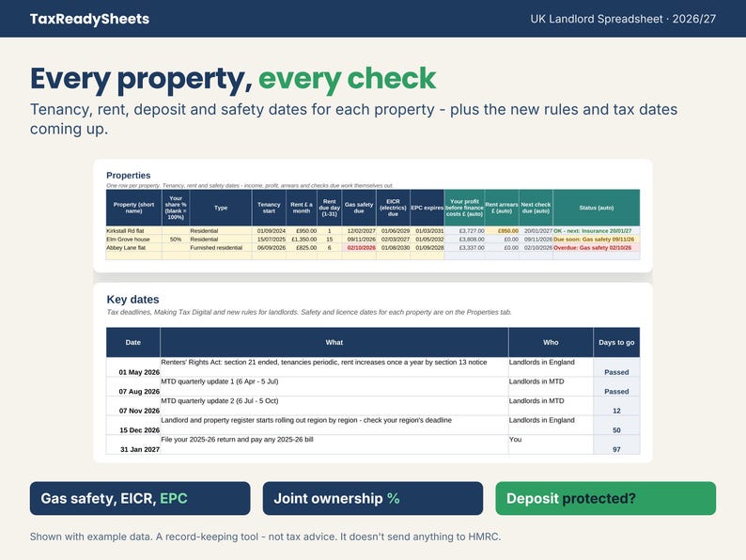Click the 'Overdue: Gas safety 02/10/26' status
This screenshot has height=560, width=746.
[x=596, y=248]
